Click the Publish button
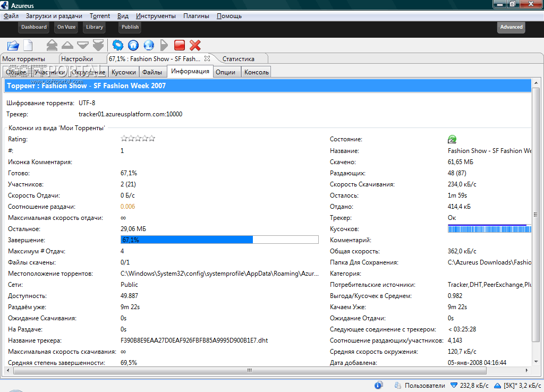The width and height of the screenshot is (544, 392). [x=130, y=27]
